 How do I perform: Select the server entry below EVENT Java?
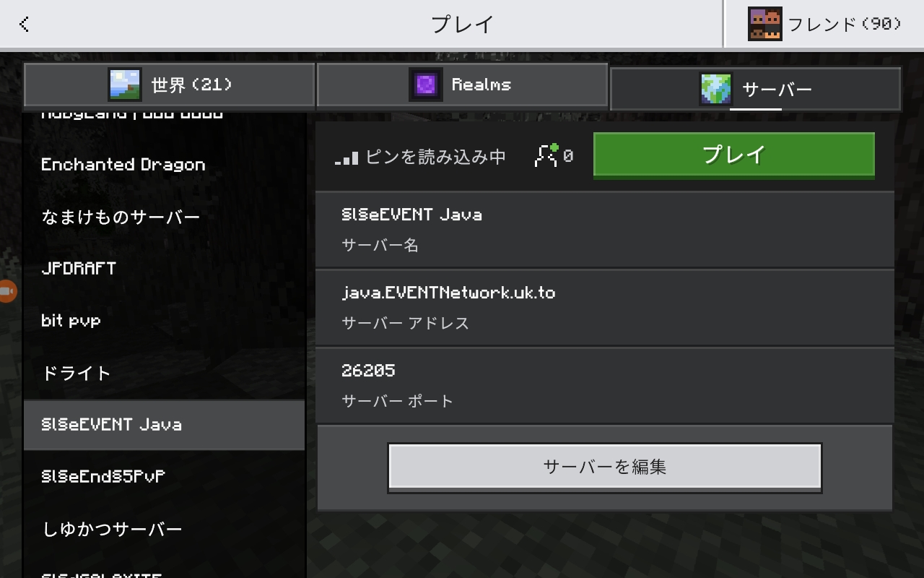[164, 477]
